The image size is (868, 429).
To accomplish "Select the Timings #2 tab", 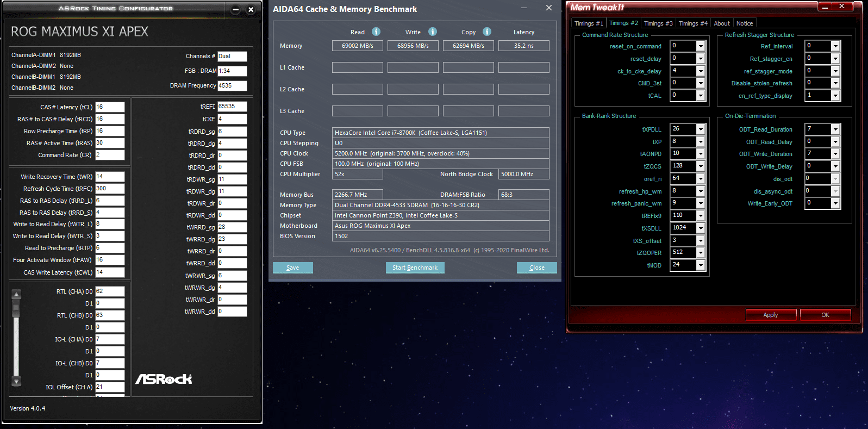I will point(623,23).
